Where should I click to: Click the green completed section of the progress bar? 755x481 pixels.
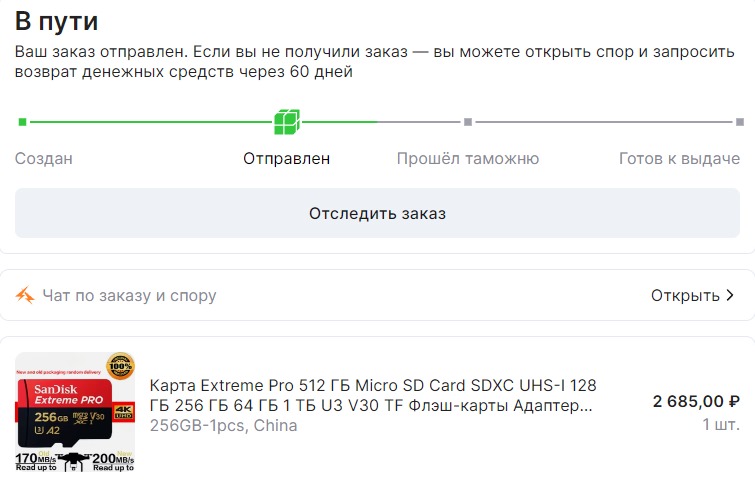click(x=150, y=123)
